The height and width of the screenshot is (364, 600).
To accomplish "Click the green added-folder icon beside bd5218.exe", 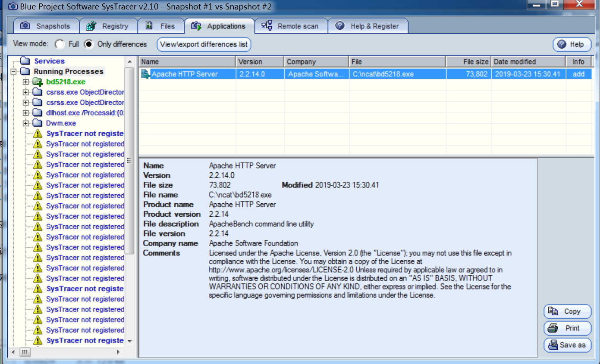I will tap(38, 82).
